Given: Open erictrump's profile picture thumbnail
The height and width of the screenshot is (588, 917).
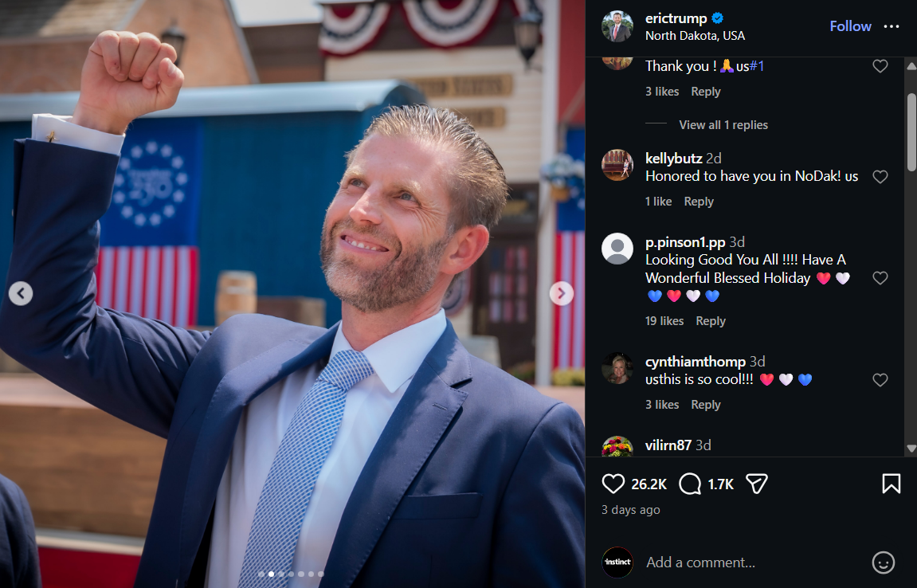Looking at the screenshot, I should point(617,26).
